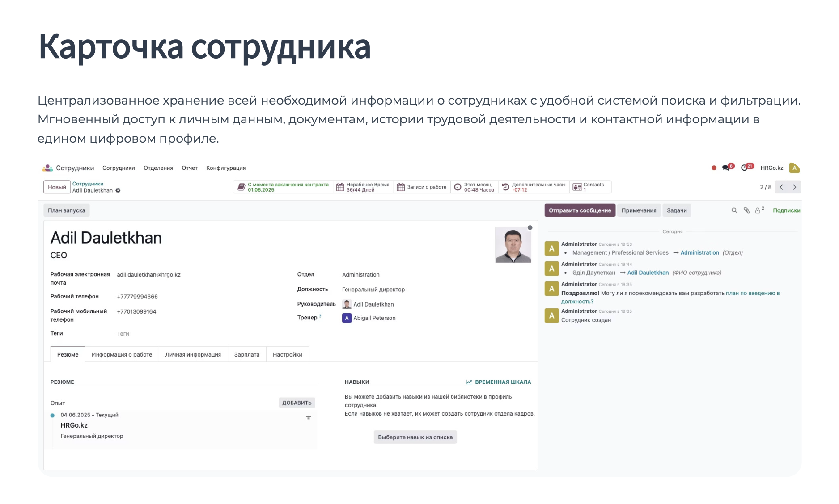Open the followers icon in chatter
Viewport: 839px width, 504px height.
tap(758, 210)
